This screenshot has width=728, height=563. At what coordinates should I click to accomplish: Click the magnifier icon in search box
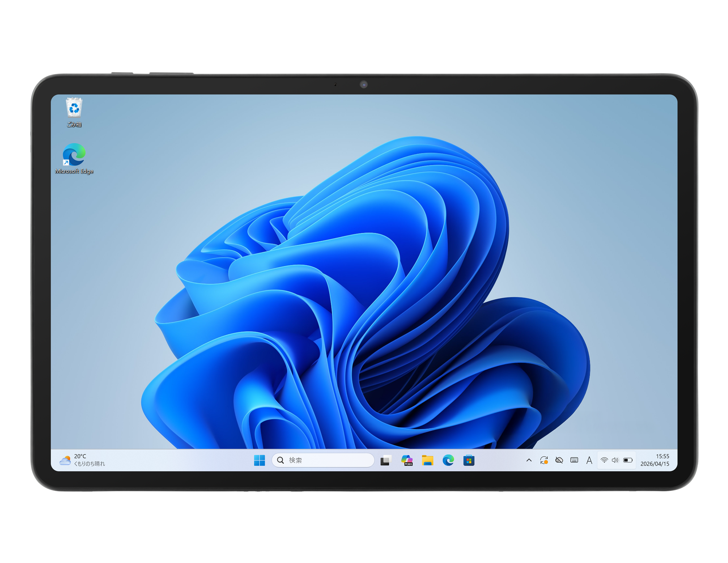(x=280, y=460)
